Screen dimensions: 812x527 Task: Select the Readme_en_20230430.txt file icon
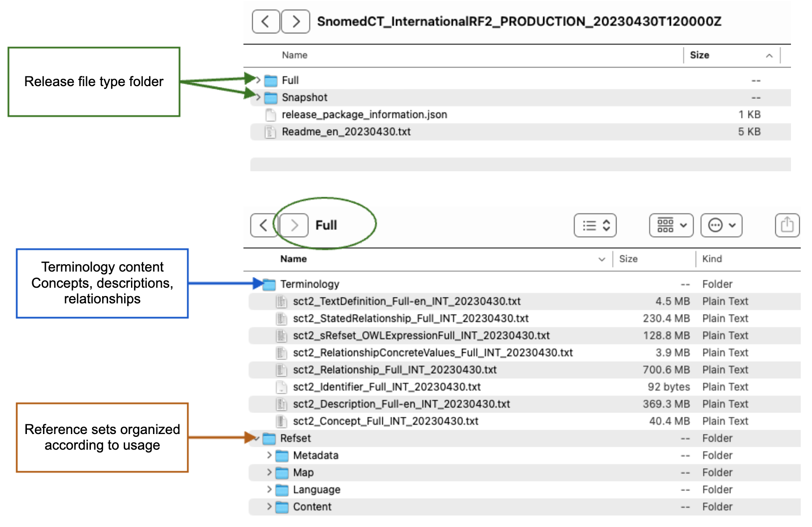click(270, 132)
